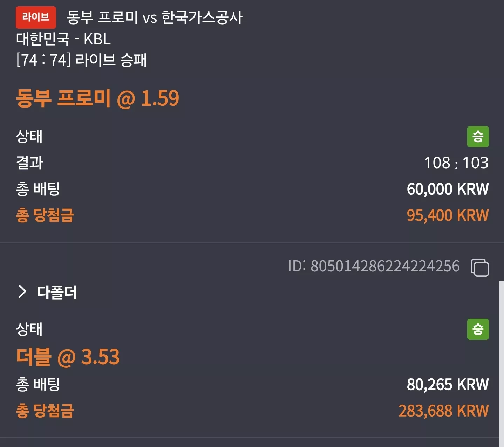Tap the 더블 @ 3.53 odds heading

tap(68, 357)
